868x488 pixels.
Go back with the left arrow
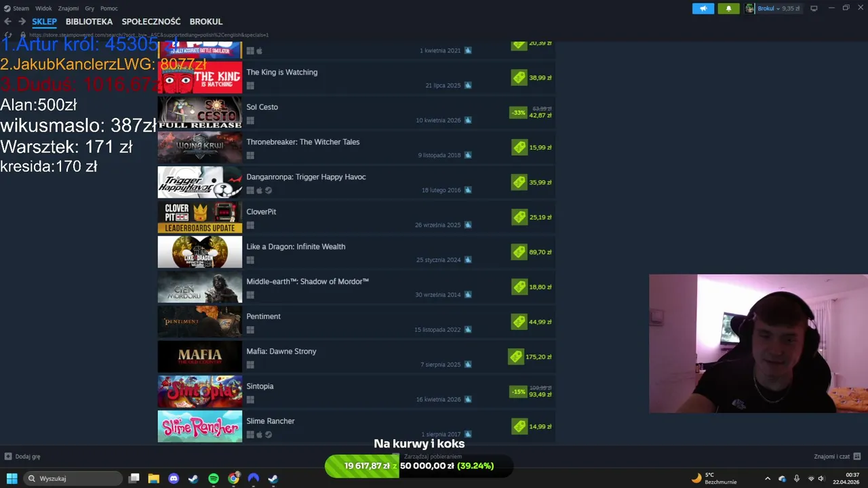tap(8, 22)
